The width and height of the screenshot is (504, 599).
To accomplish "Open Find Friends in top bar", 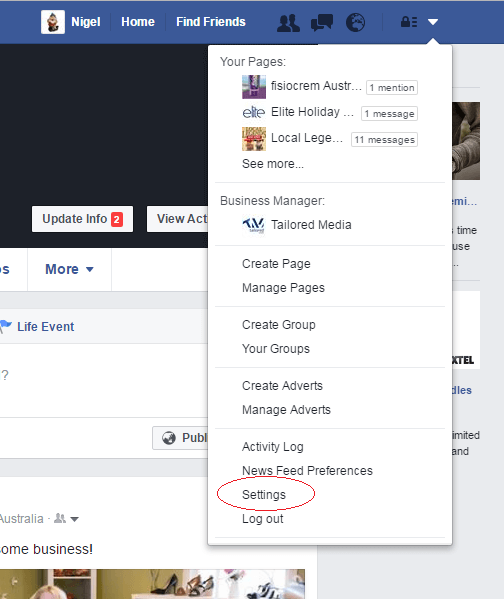I will pyautogui.click(x=211, y=22).
